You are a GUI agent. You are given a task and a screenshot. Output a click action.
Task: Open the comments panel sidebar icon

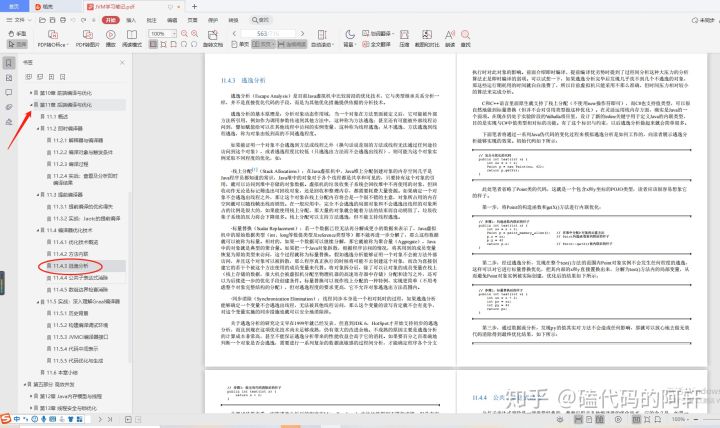coord(9,92)
